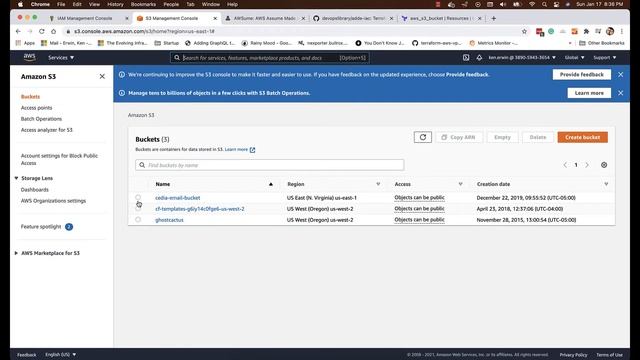
Task: Dismiss the S3 console feedback banner
Action: coord(620,75)
